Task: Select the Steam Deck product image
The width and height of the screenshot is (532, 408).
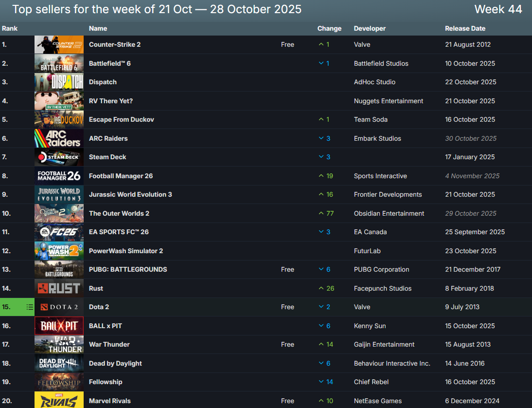Action: tap(59, 157)
